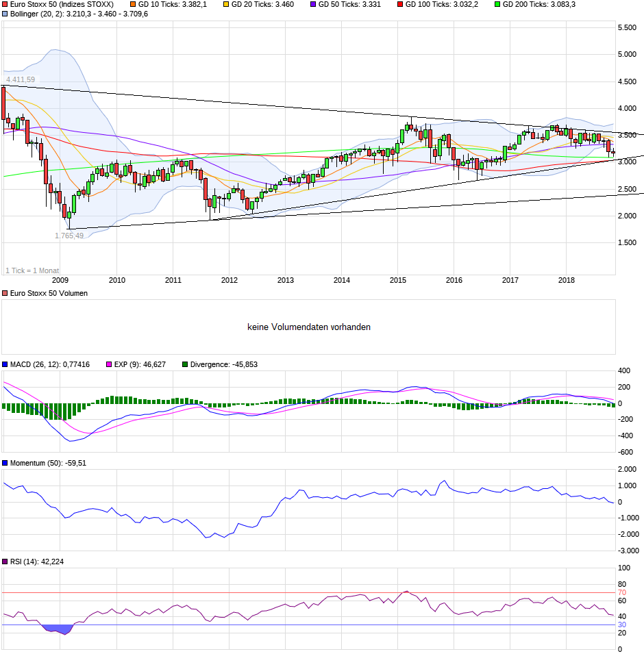Click the 3.500 price axis label
Viewport: 644px width, 656px height.
tap(627, 135)
